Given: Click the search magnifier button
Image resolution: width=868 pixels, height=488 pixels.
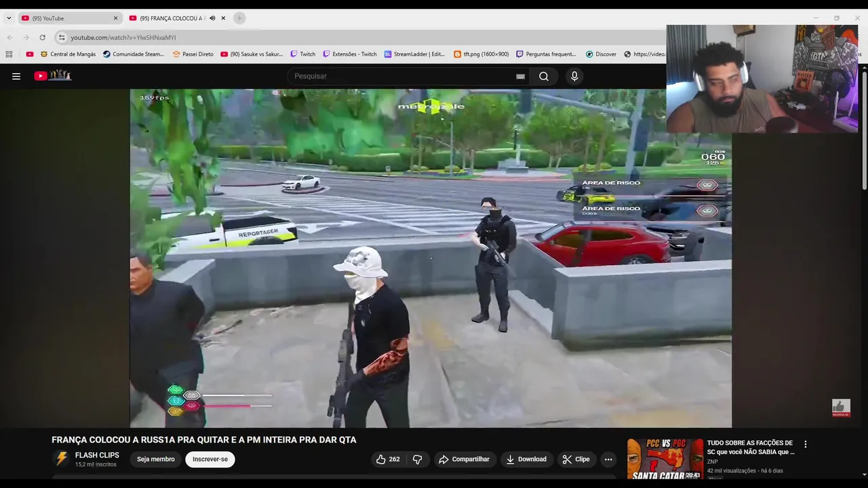Looking at the screenshot, I should 544,76.
